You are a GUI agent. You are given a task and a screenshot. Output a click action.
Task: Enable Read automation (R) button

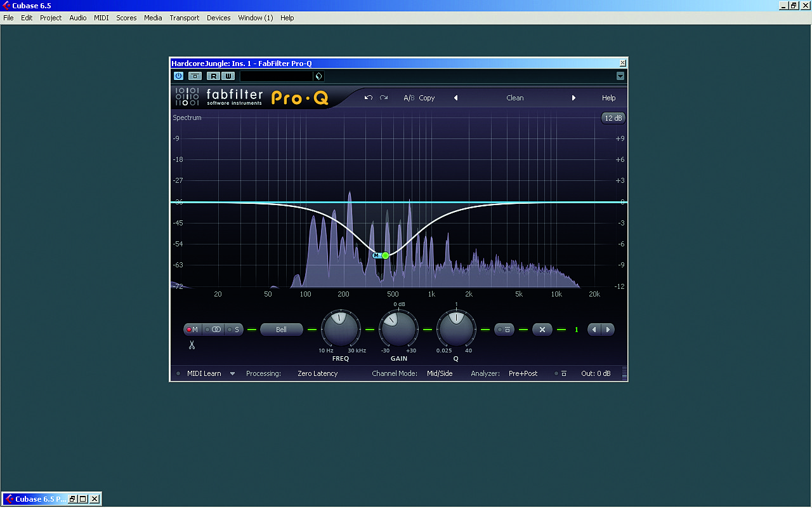tap(213, 76)
